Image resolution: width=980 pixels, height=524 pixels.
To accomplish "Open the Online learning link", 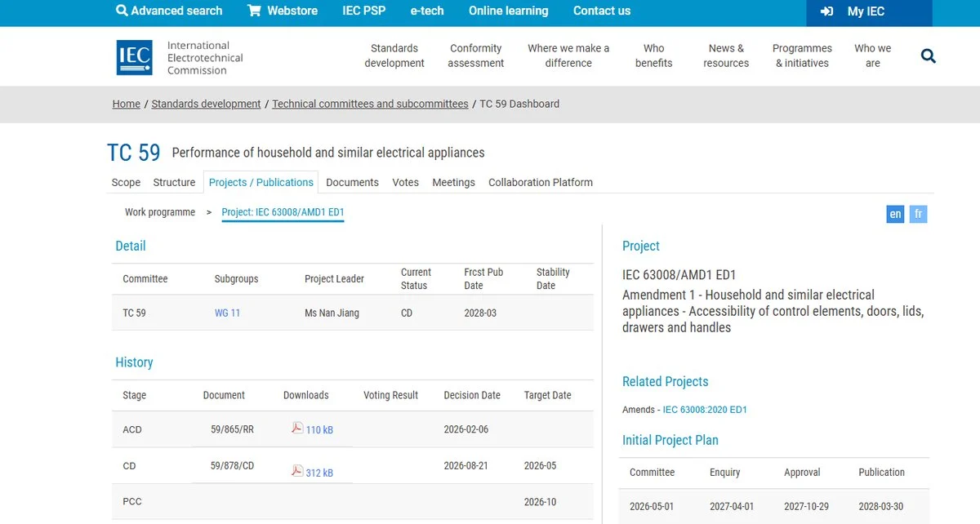I will (x=509, y=11).
